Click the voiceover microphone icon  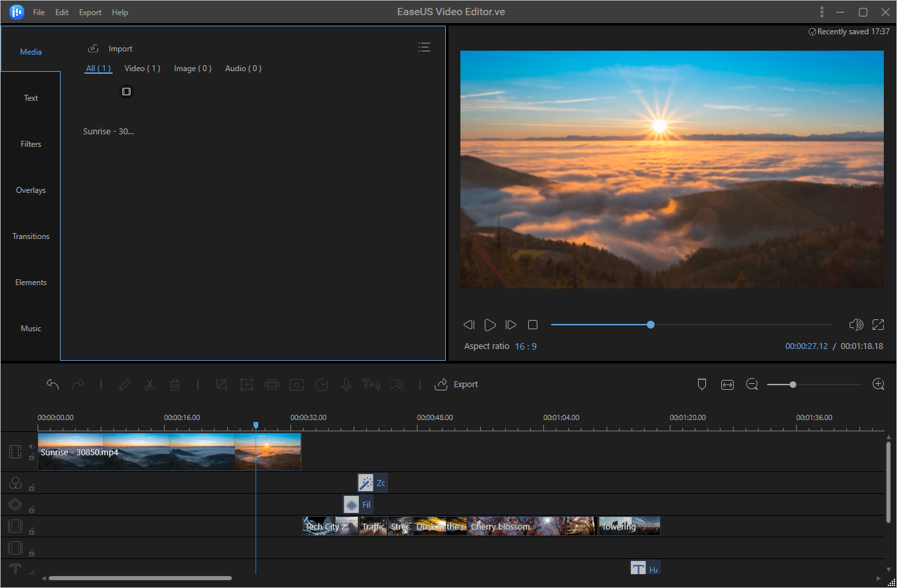346,385
